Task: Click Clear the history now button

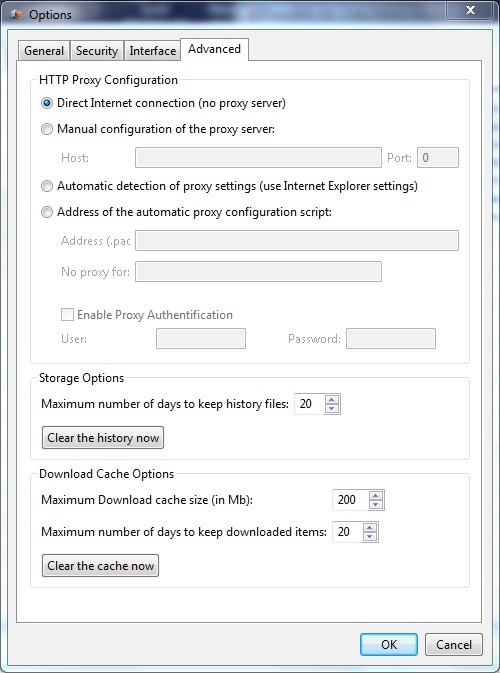Action: (x=103, y=437)
